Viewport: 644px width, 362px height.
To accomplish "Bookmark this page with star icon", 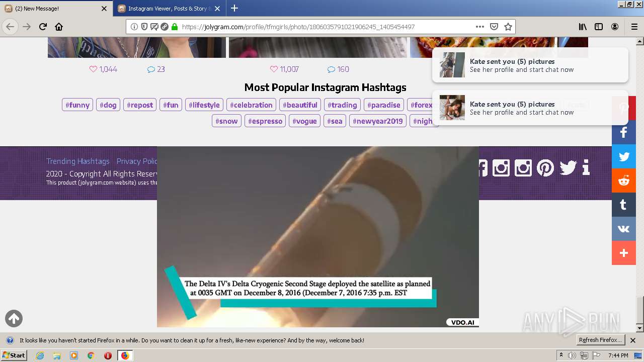I will [x=508, y=27].
